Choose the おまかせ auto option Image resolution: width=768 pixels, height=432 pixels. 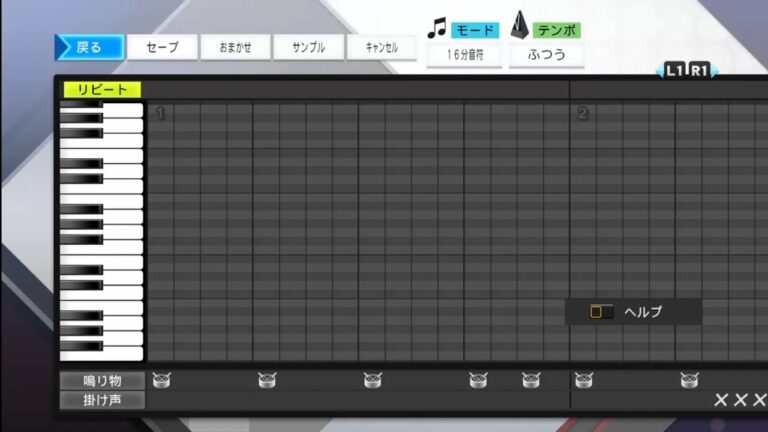point(235,47)
